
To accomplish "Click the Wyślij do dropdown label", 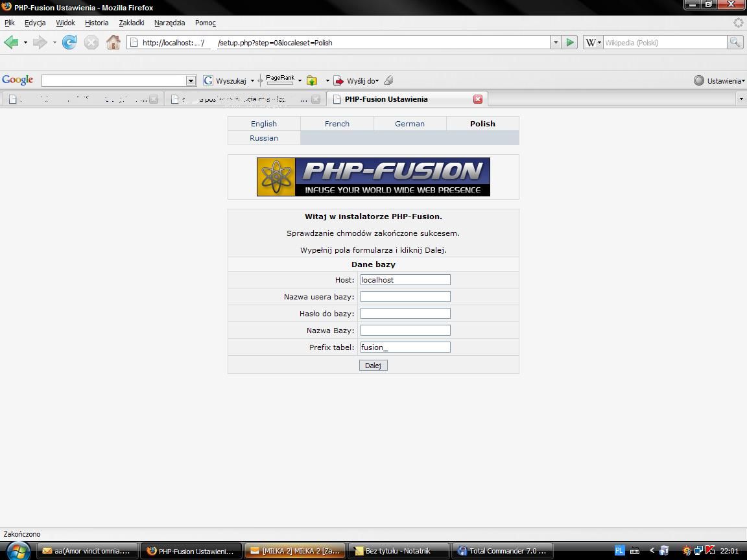I will click(363, 81).
